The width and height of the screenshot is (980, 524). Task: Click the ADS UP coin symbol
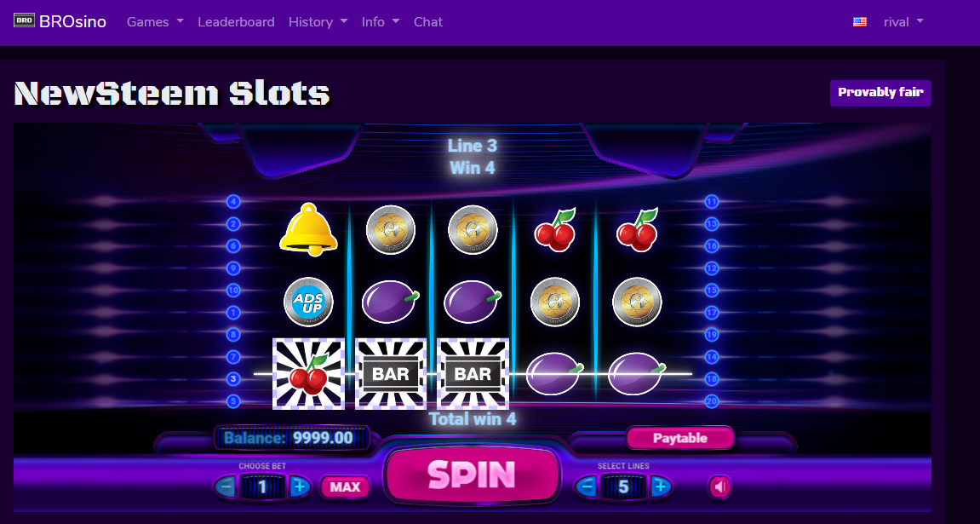click(x=308, y=302)
